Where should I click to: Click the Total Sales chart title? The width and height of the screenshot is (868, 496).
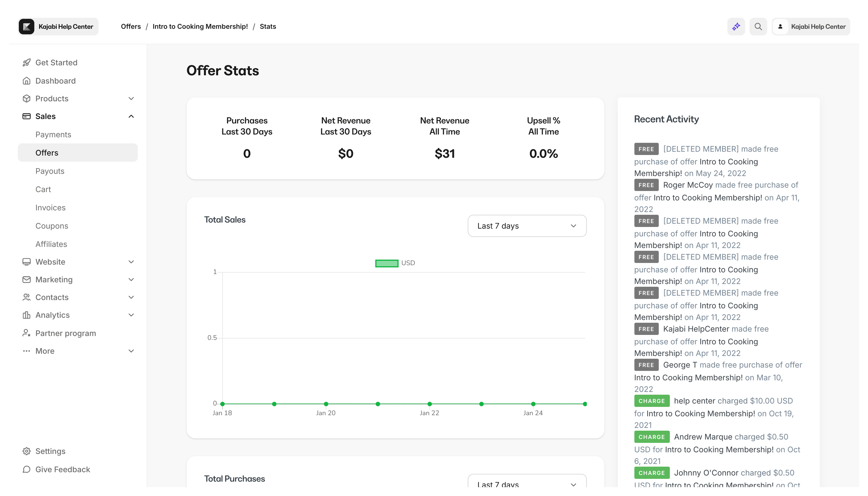pyautogui.click(x=225, y=220)
